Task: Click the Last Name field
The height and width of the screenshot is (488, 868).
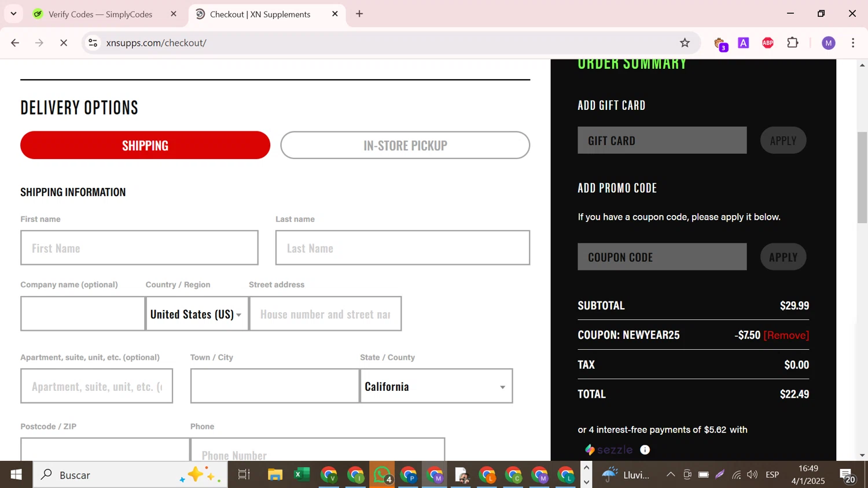Action: click(x=403, y=248)
